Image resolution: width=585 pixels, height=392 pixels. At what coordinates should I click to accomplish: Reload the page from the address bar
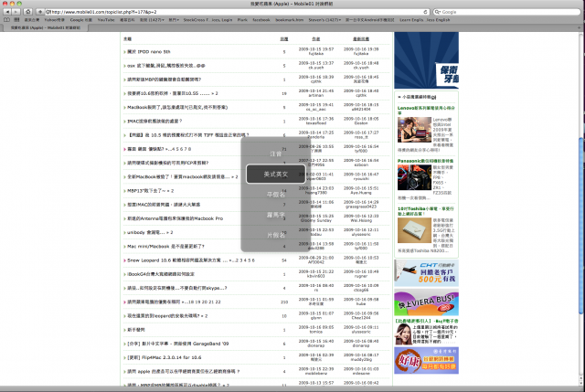click(425, 12)
